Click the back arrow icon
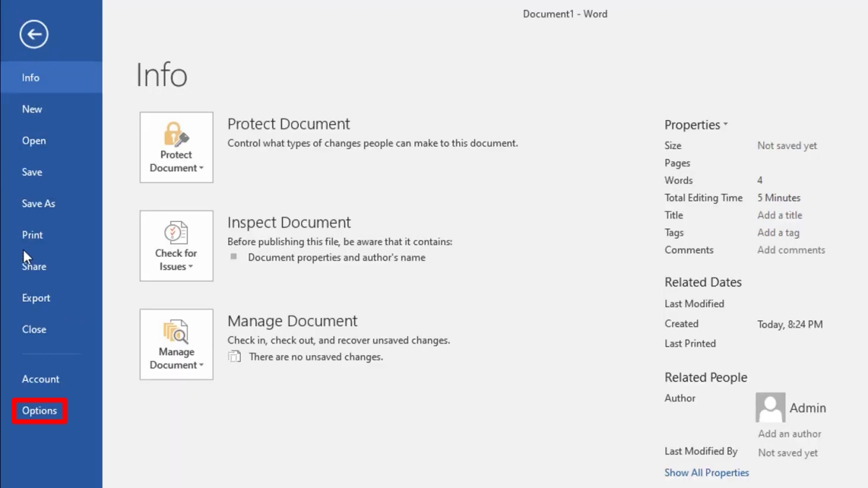868x488 pixels. coord(34,34)
